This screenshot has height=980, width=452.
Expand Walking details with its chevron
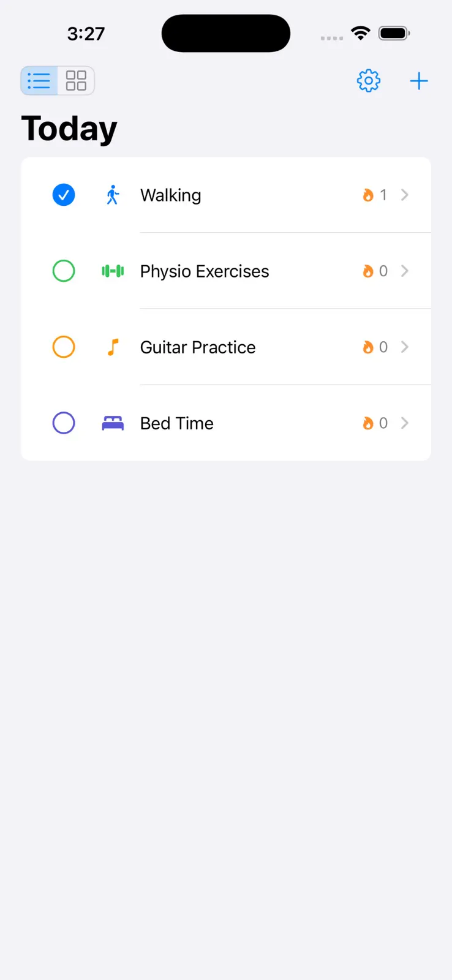pyautogui.click(x=404, y=195)
